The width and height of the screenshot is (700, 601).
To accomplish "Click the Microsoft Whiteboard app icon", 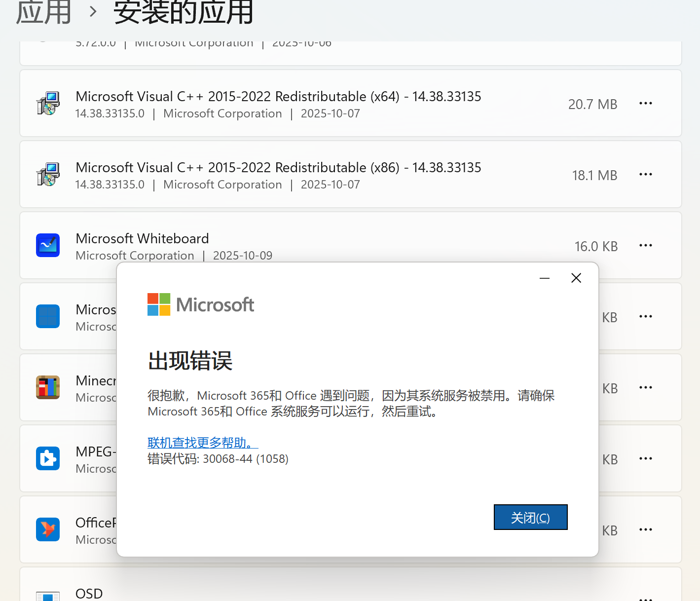I will coord(48,245).
